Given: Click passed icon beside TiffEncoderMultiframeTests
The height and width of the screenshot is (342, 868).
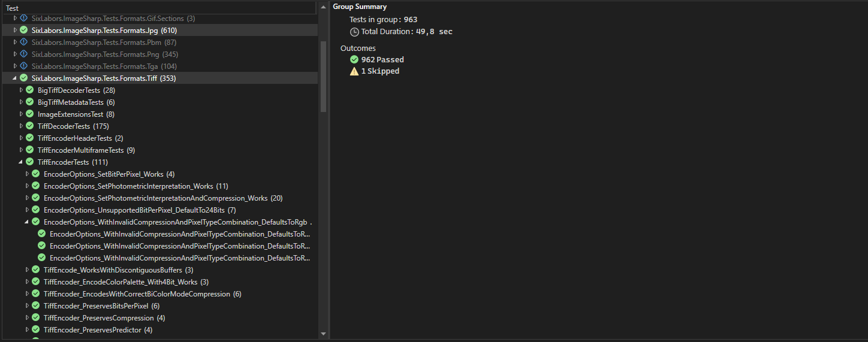Looking at the screenshot, I should click(x=30, y=150).
